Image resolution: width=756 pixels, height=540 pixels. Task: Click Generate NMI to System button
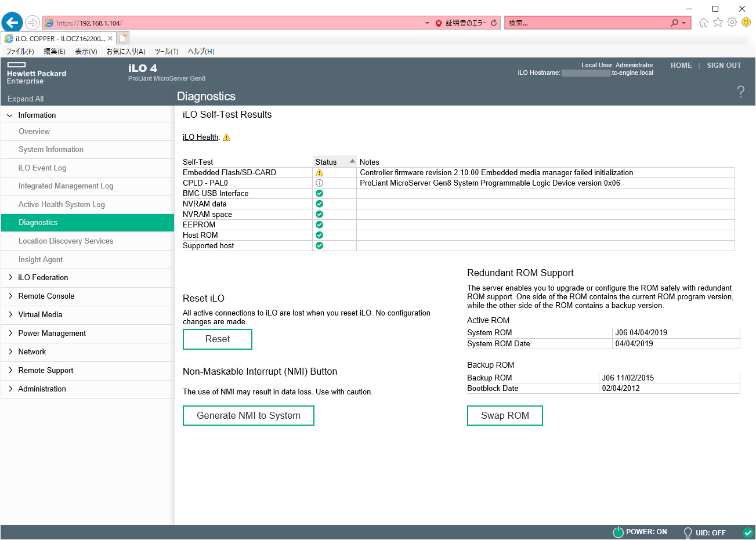click(248, 416)
